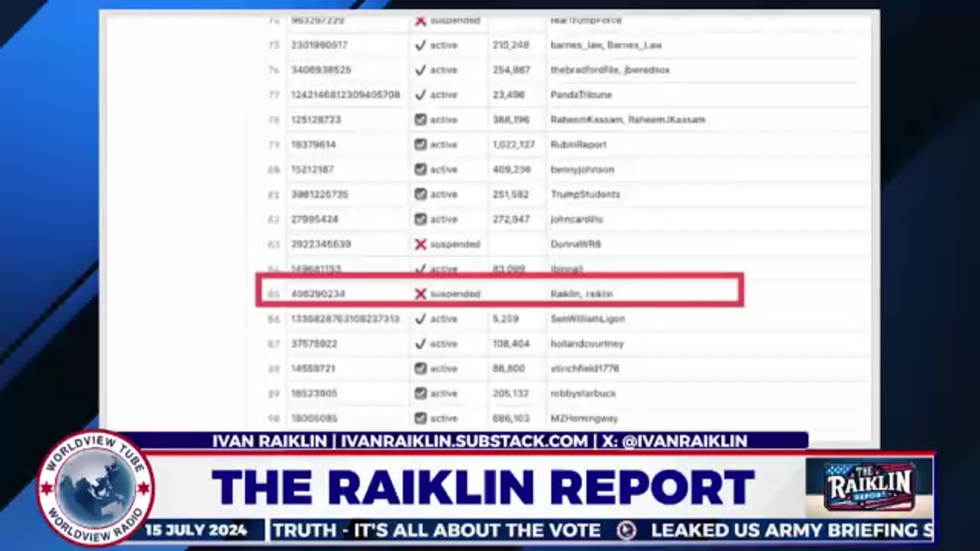Click the ID cell 125128723
The image size is (980, 551).
[316, 119]
